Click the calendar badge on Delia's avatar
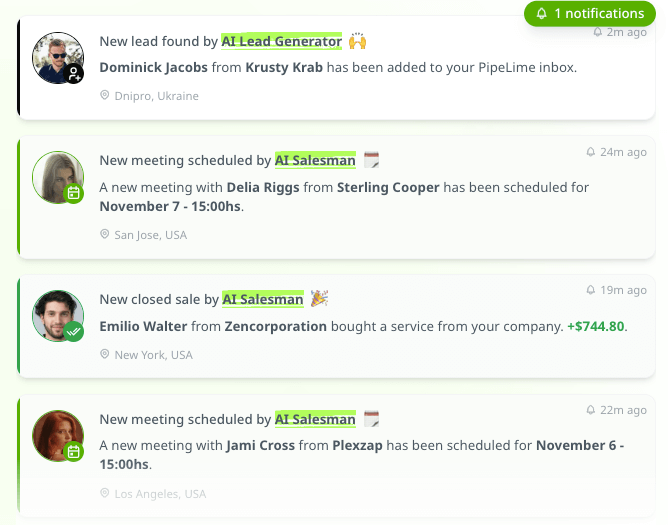Viewport: 668px width, 525px height. (73, 193)
